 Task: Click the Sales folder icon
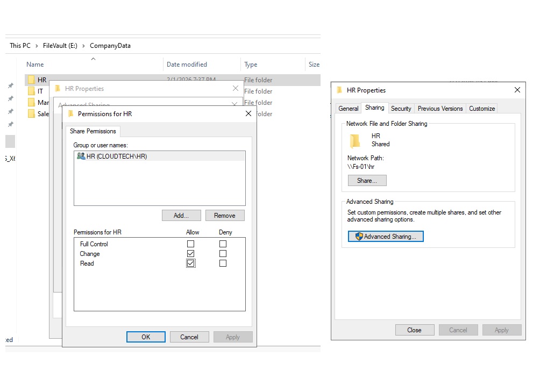click(x=31, y=113)
